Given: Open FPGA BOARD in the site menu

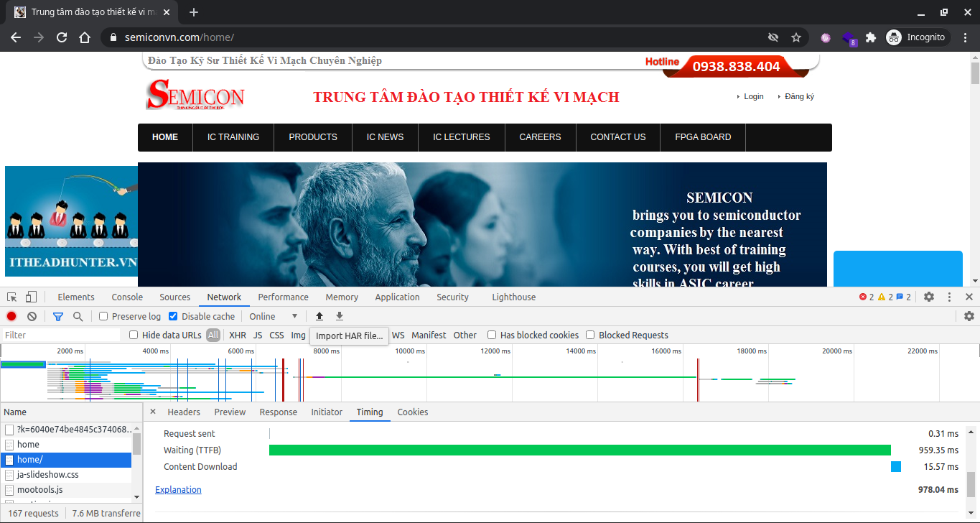Looking at the screenshot, I should click(x=703, y=137).
